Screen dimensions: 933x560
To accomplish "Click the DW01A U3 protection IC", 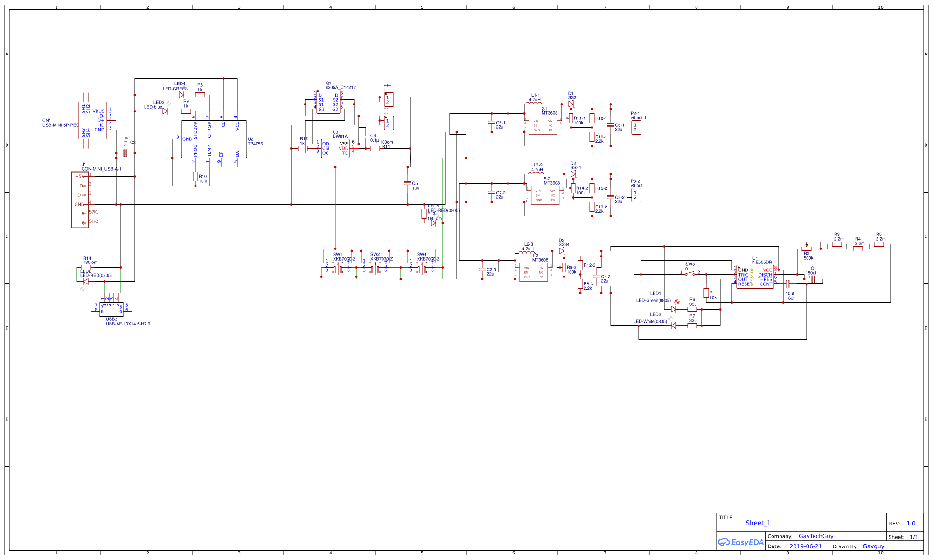I will coord(335,149).
